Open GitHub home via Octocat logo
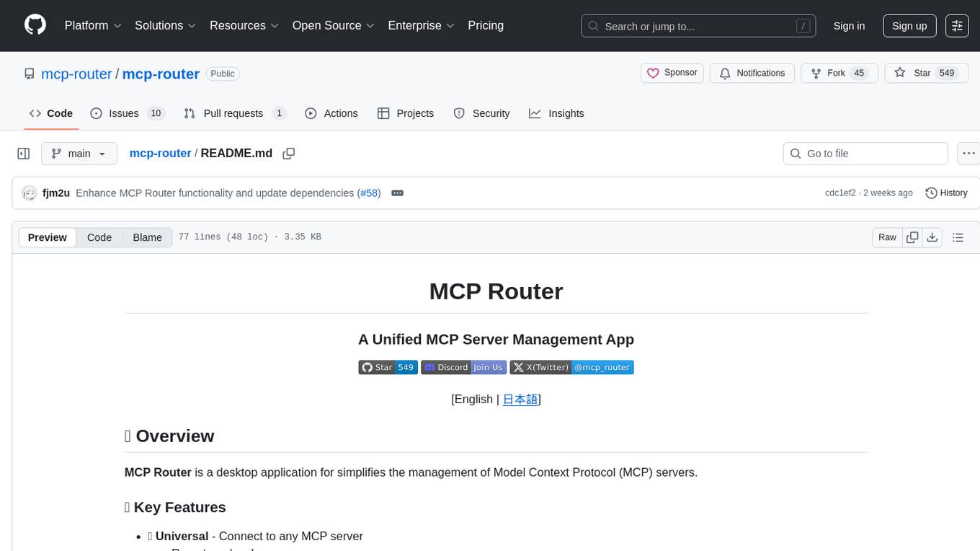The height and width of the screenshot is (551, 980). point(35,25)
